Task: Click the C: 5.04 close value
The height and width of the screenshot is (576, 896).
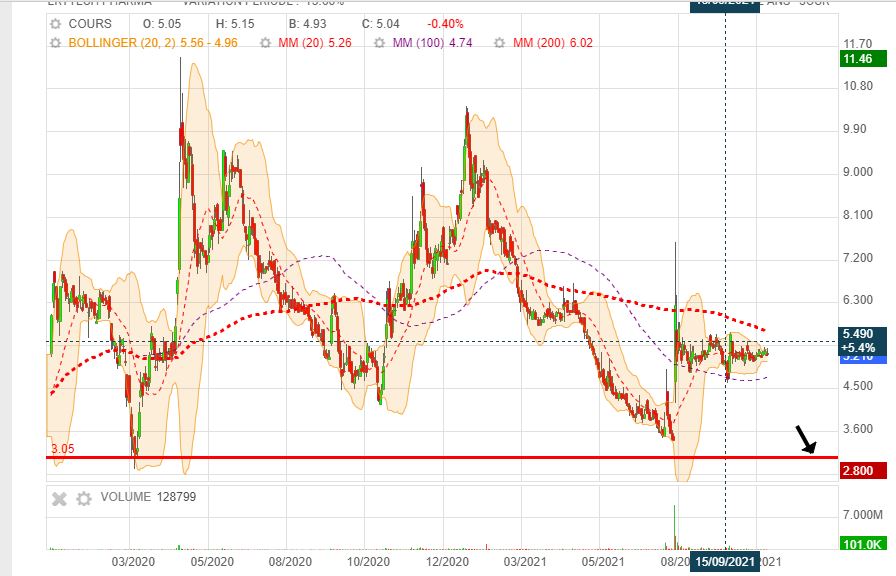Action: pyautogui.click(x=381, y=24)
